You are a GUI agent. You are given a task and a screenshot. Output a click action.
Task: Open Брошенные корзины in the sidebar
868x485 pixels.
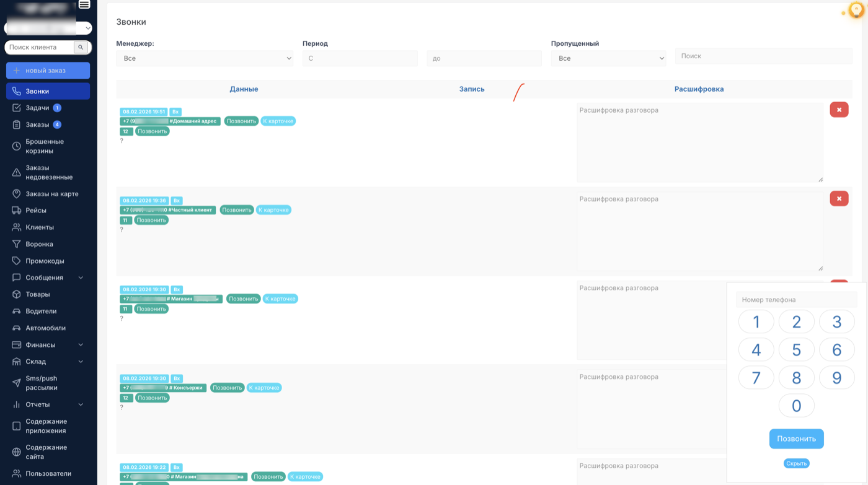coord(45,146)
